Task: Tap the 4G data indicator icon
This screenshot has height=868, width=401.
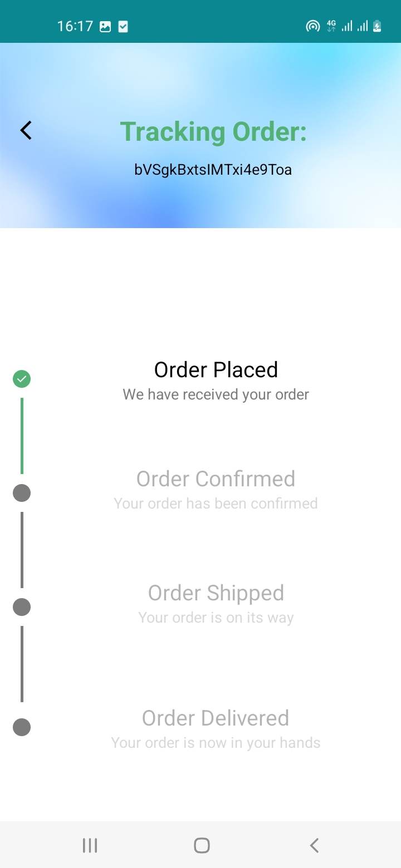Action: point(331,26)
